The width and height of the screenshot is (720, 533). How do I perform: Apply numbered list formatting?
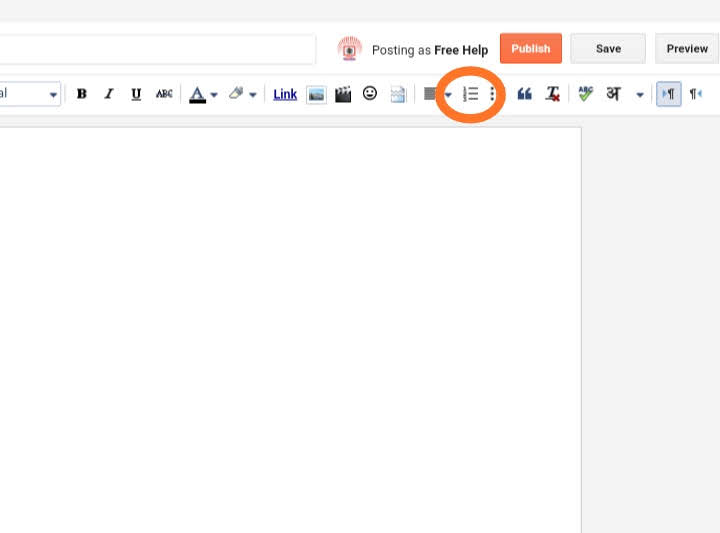[471, 94]
